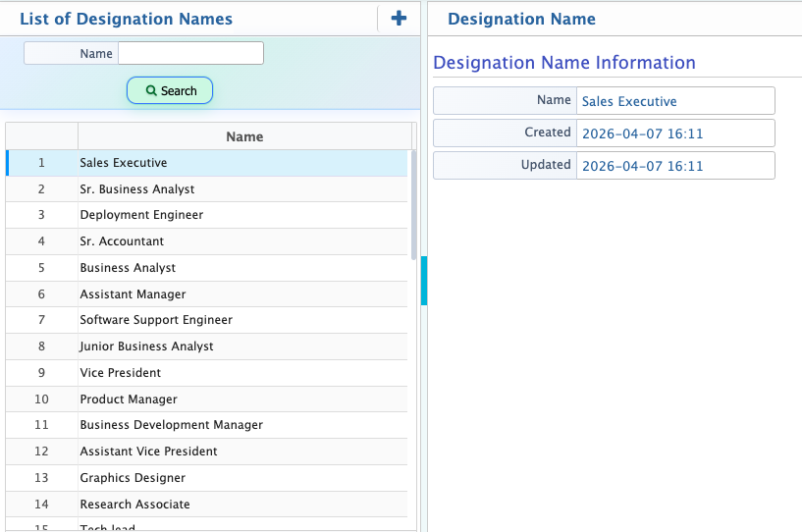Click the designation list vertical scrollbar

(x=413, y=205)
